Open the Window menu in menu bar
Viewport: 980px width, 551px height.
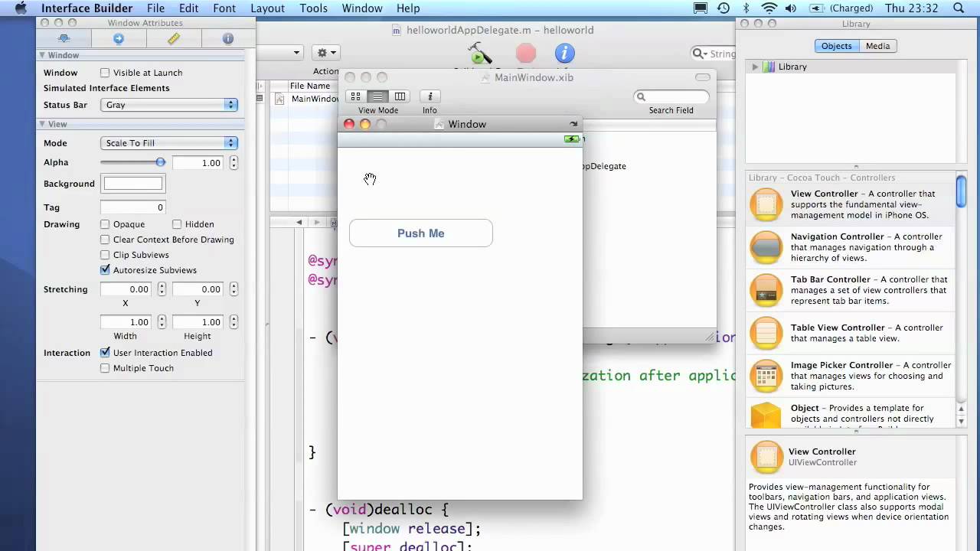tap(362, 8)
